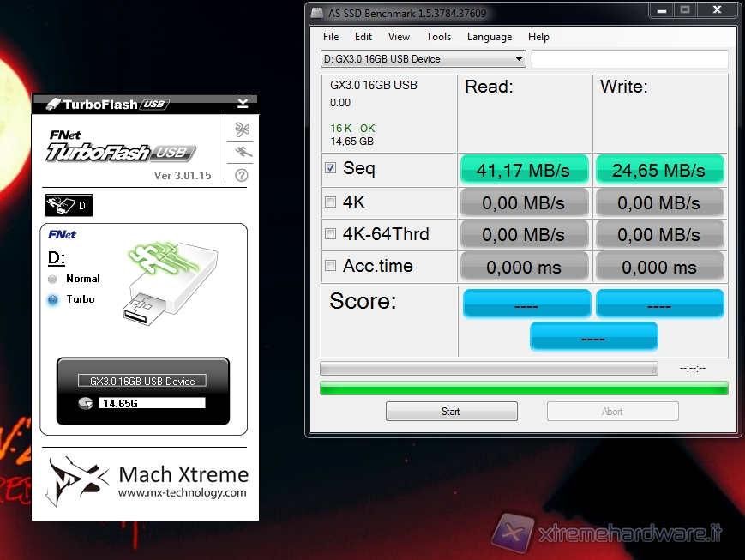
Task: Select the Turbo mode radio button
Action: coord(53,299)
